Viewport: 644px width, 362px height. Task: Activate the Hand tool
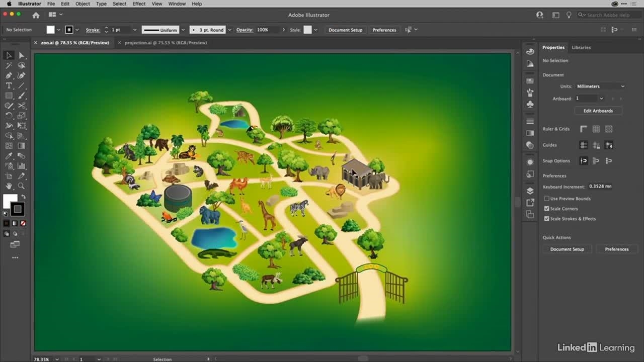(x=9, y=186)
